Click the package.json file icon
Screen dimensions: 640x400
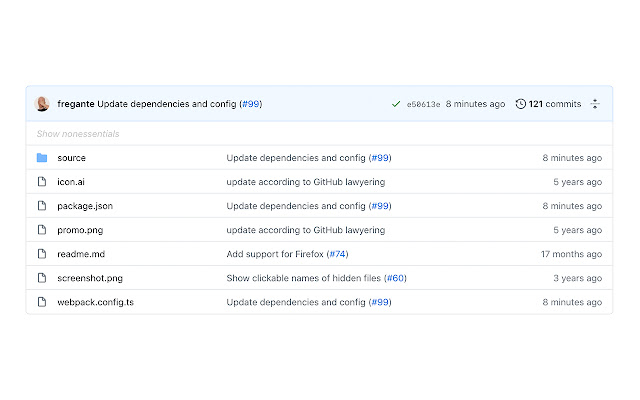coord(42,206)
